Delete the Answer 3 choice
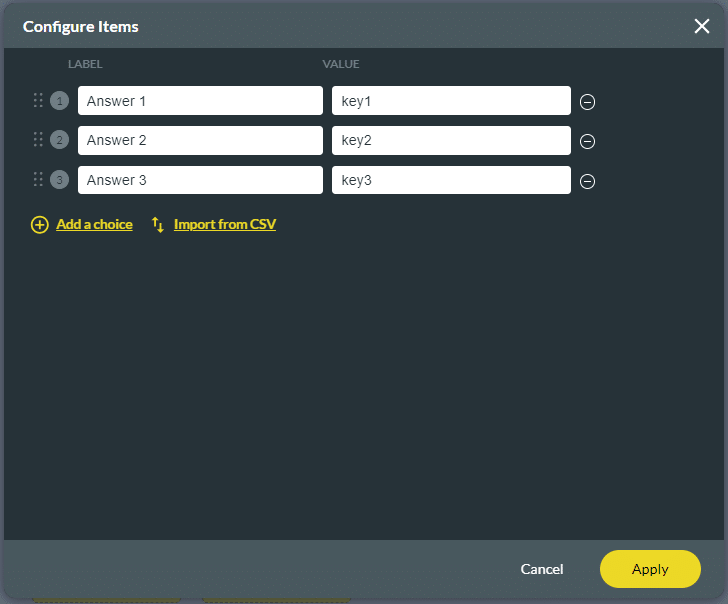Screen dimensions: 728x604 pos(588,181)
